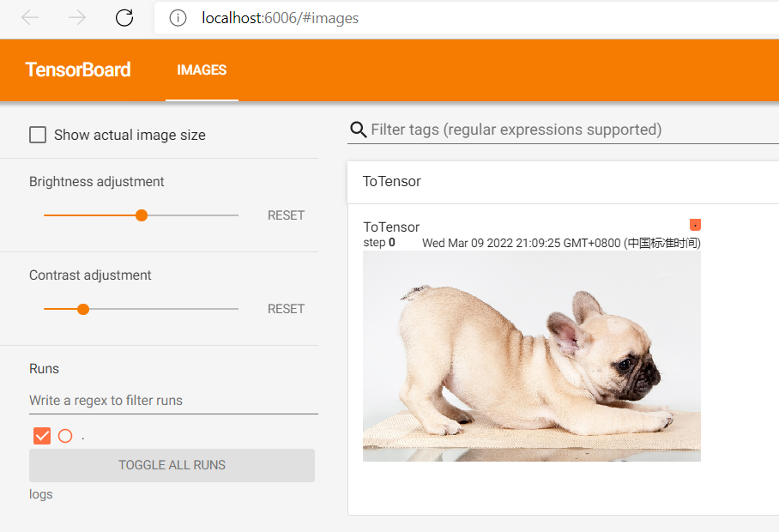Click the Contrast adjustment label

point(90,275)
